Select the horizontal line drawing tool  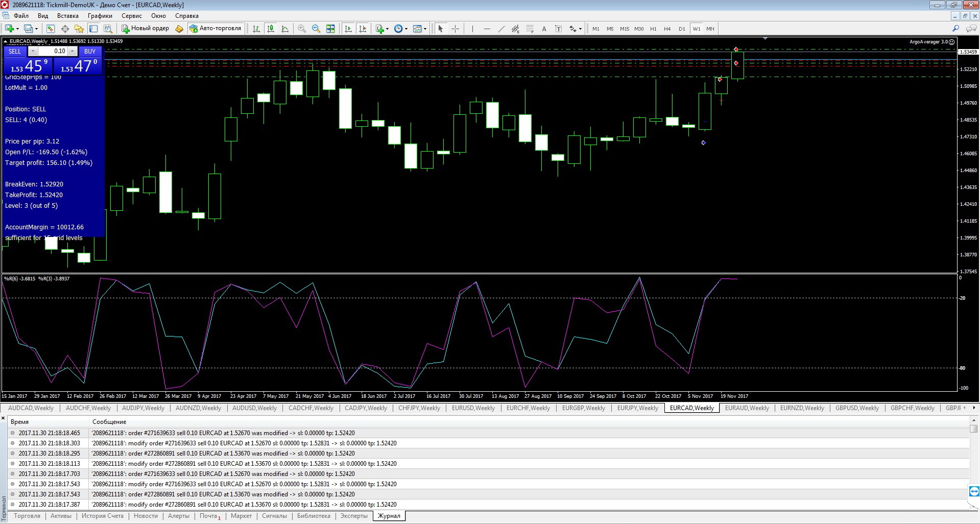point(487,29)
